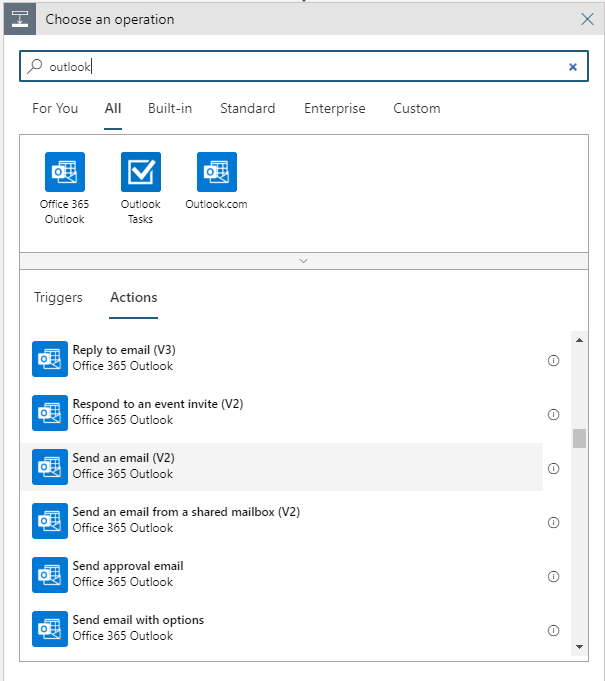This screenshot has width=605, height=681.
Task: Close the Choose an operation panel
Action: pyautogui.click(x=587, y=19)
